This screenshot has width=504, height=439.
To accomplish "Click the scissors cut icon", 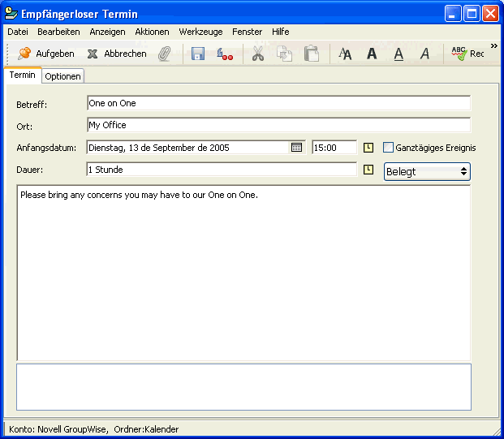I will [x=258, y=54].
